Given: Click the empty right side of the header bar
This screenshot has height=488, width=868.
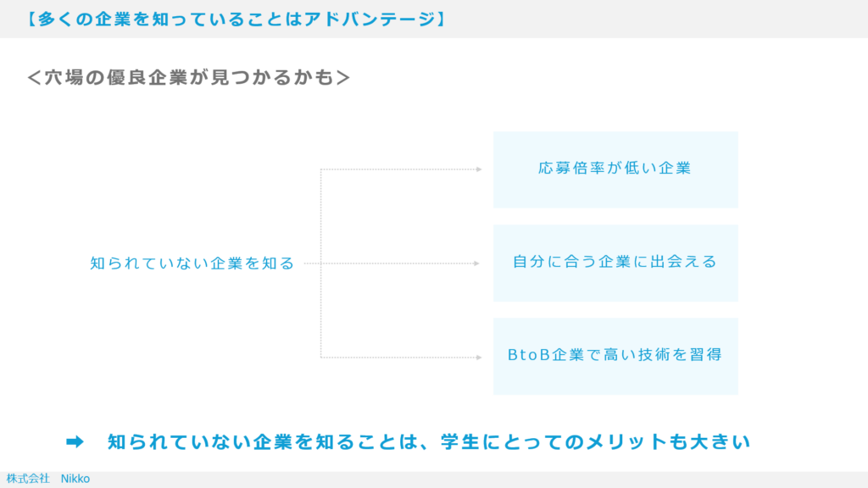Looking at the screenshot, I should (661, 19).
